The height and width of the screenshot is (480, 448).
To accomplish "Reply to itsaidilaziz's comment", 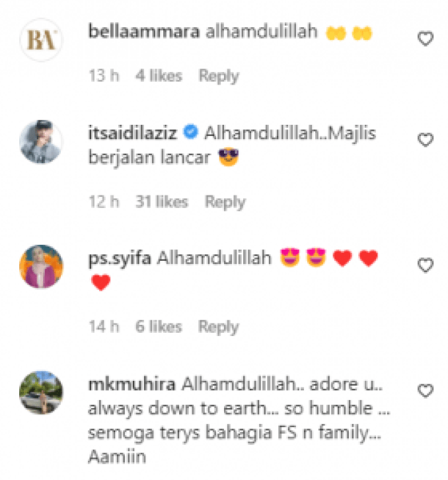I will click(x=225, y=202).
